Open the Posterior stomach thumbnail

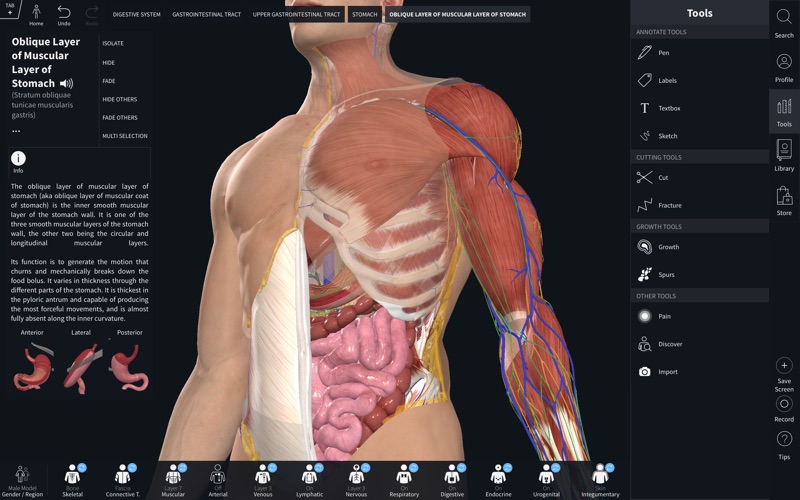coord(130,366)
